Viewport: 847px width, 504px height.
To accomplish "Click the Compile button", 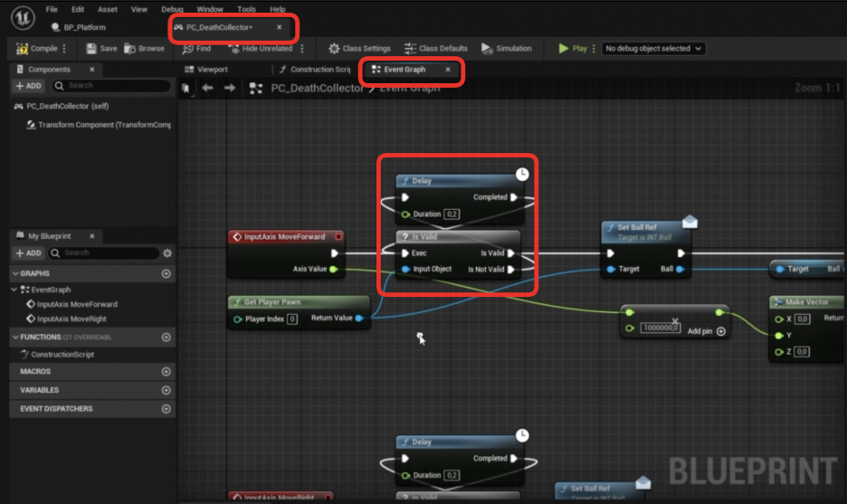I will (37, 49).
